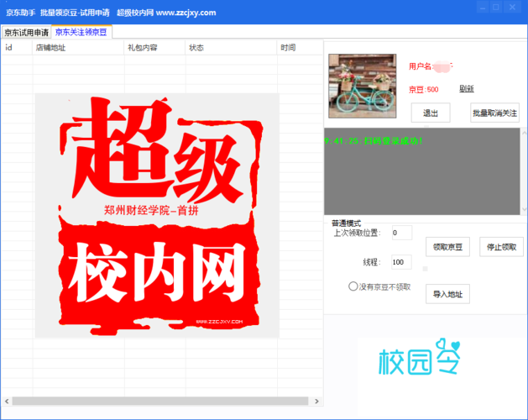Click the log panel scroll-down arrow
Screen dimensions: 528x420
(524, 210)
